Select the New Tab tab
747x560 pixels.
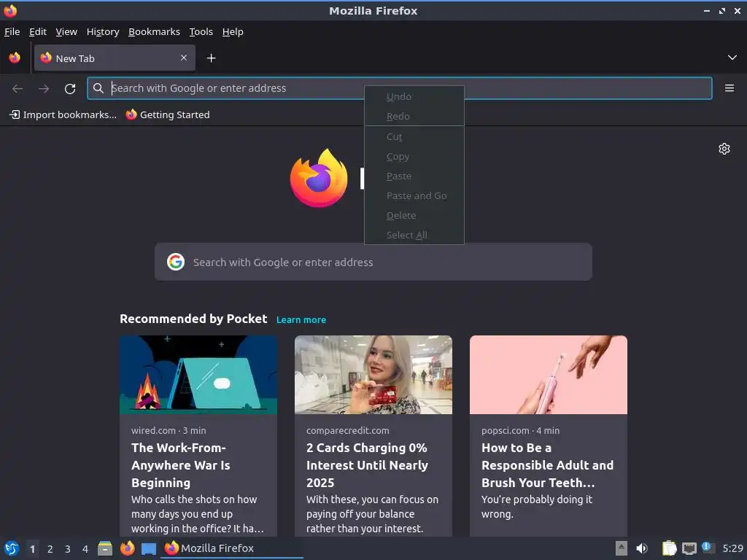(115, 58)
